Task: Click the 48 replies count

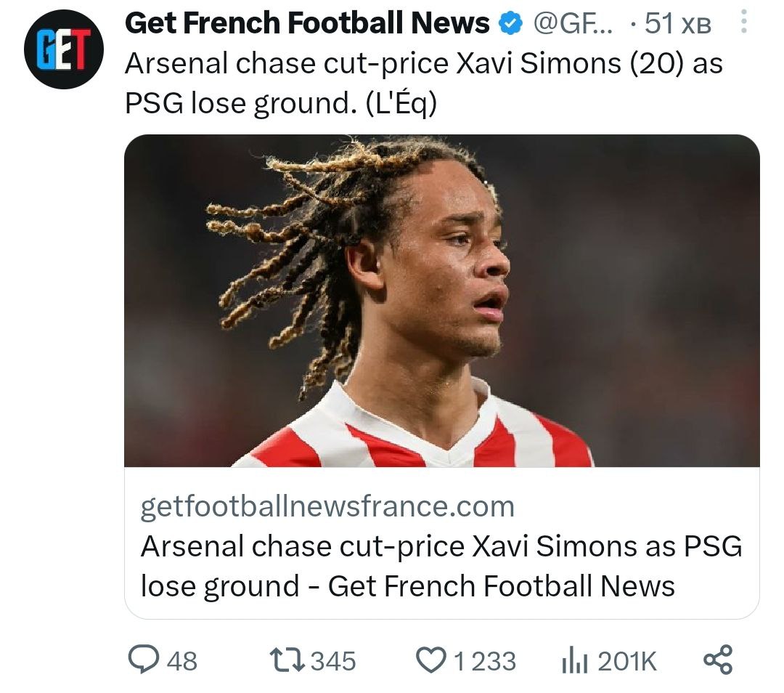Action: coord(181,661)
